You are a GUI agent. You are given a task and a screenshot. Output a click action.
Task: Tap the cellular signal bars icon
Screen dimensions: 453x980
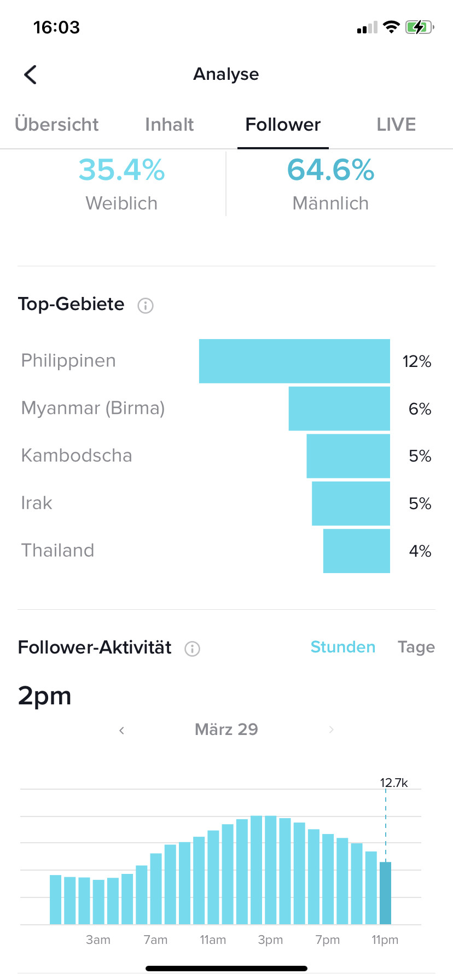pos(367,27)
